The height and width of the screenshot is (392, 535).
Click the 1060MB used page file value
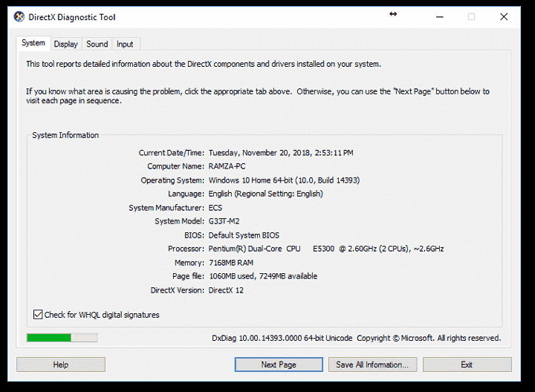point(263,276)
